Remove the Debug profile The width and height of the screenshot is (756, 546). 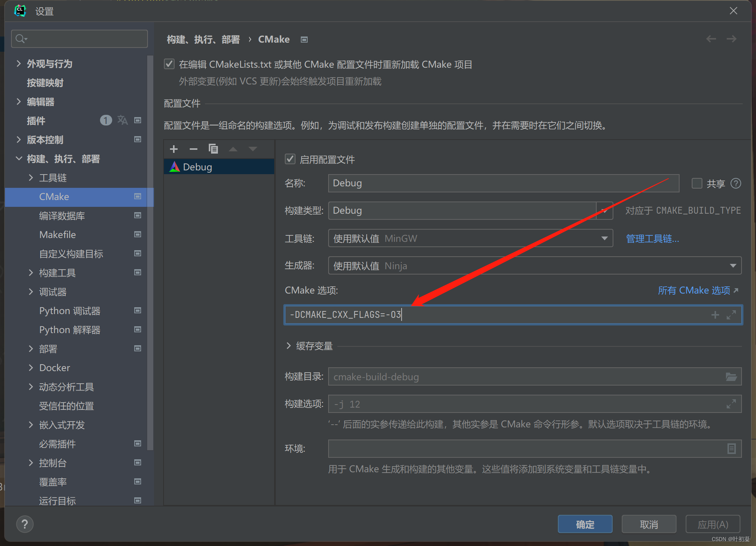point(194,149)
